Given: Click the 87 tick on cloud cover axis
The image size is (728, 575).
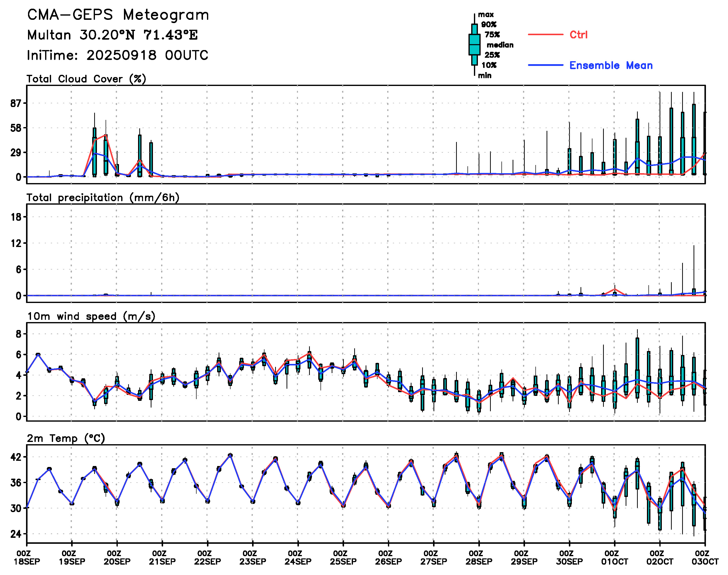Looking at the screenshot, I should pyautogui.click(x=16, y=103).
